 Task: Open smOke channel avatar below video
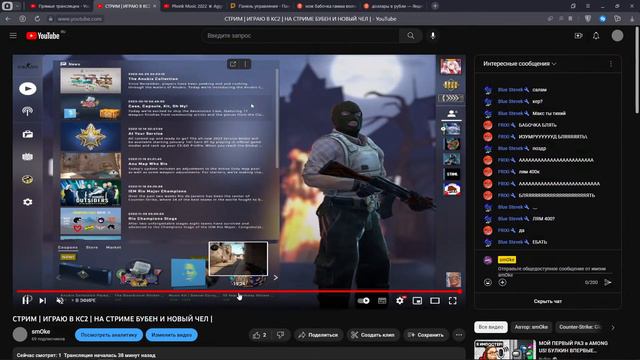pos(20,335)
